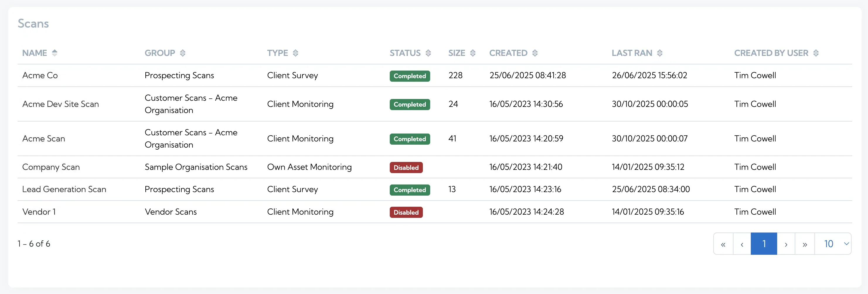868x294 pixels.
Task: Go to the previous page
Action: [x=742, y=244]
